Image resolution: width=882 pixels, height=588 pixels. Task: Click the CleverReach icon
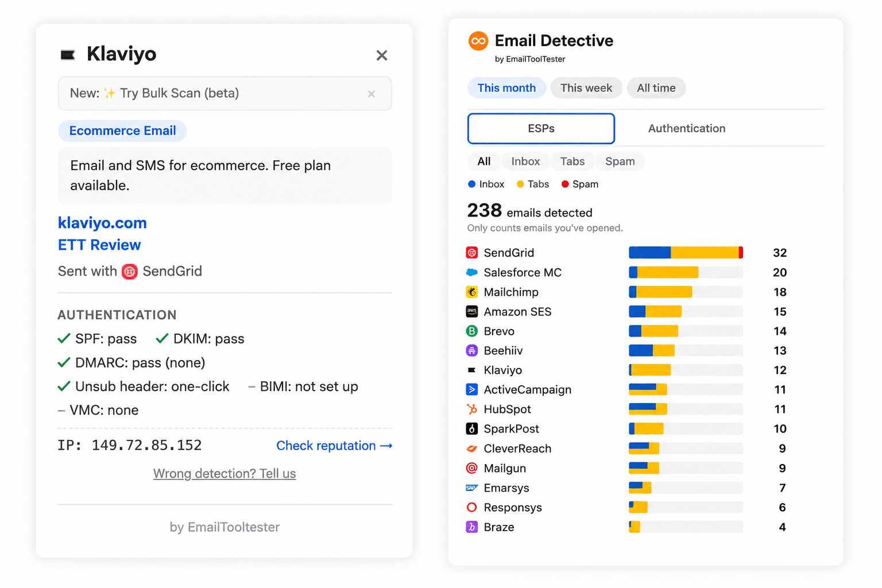(471, 448)
